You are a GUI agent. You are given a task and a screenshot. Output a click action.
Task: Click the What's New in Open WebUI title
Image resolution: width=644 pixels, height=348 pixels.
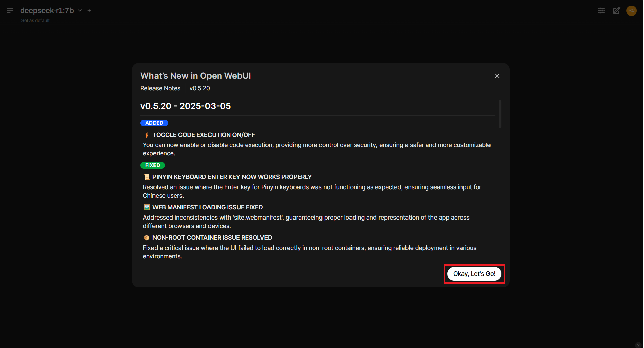[196, 76]
